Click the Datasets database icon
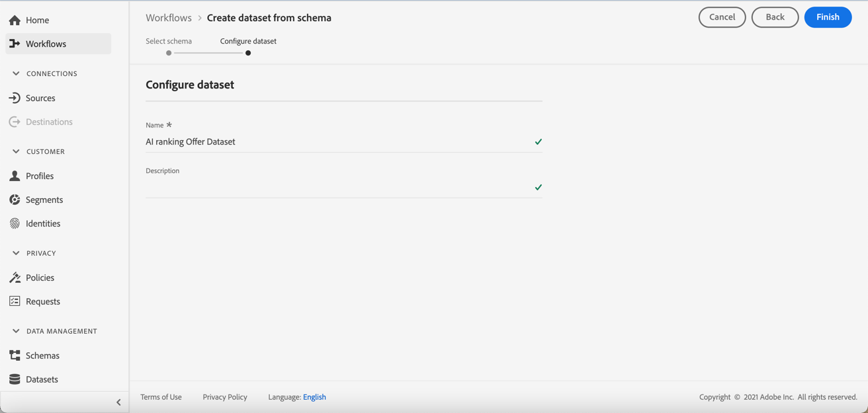The image size is (868, 413). click(x=15, y=380)
